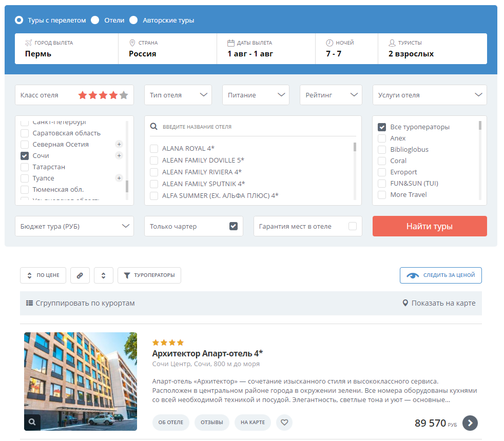504x441 pixels.
Task: Click the hotel name search field
Action: click(x=253, y=127)
